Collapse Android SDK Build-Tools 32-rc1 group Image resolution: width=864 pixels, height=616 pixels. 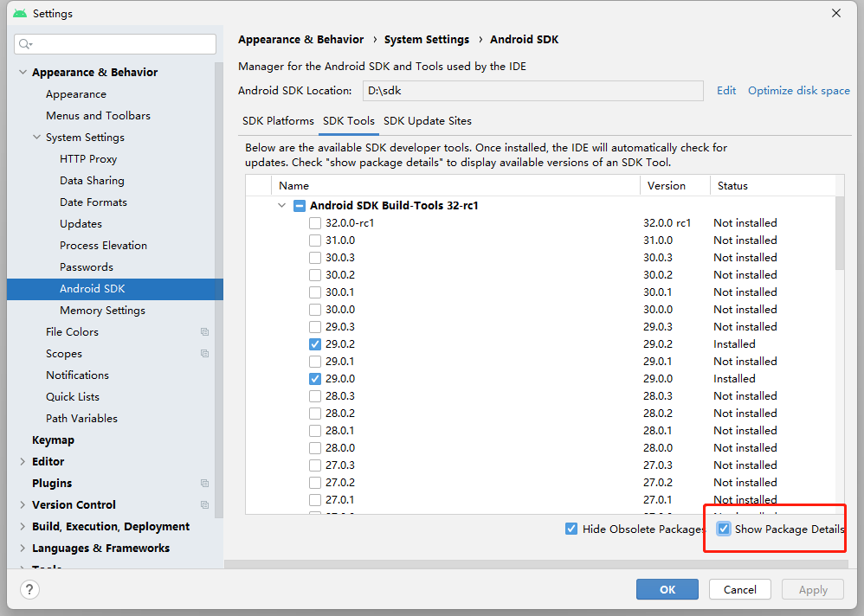click(281, 205)
